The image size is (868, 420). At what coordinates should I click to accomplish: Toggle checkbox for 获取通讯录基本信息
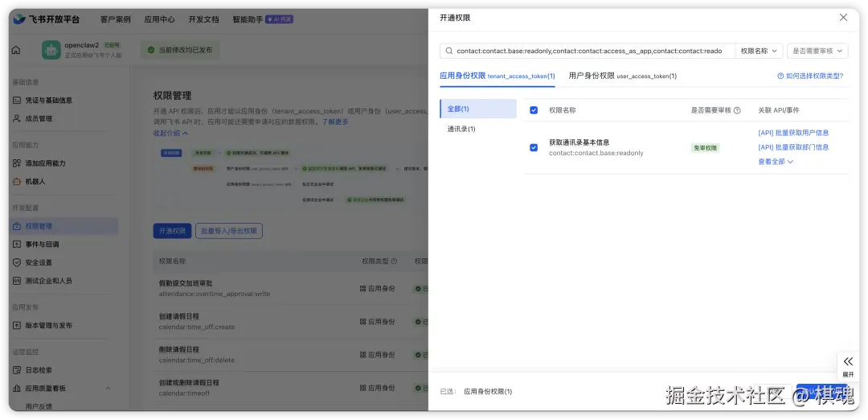(x=534, y=147)
